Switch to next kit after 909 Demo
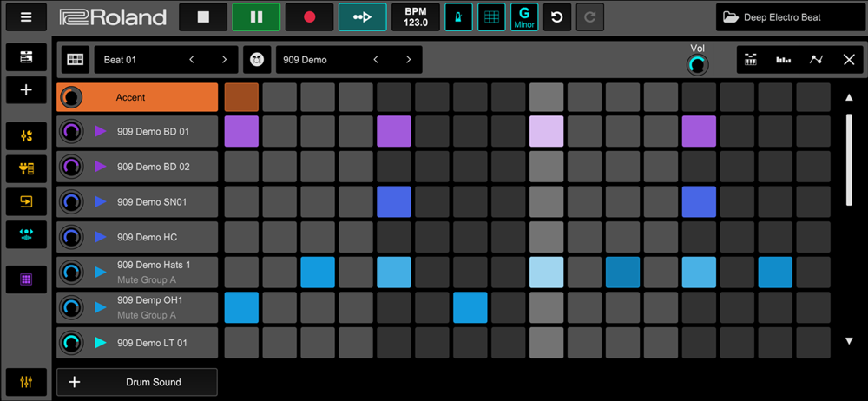Screen dimensions: 868x401 click(408, 60)
